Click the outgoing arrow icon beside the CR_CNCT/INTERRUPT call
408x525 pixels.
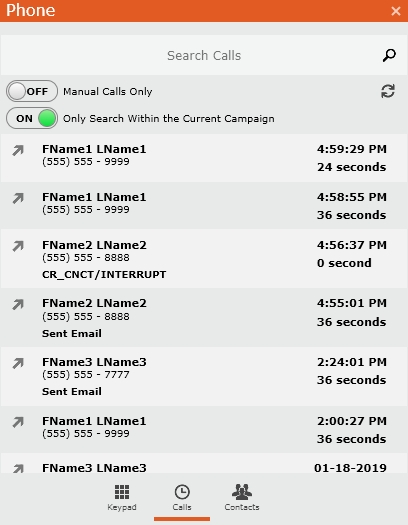coord(18,246)
